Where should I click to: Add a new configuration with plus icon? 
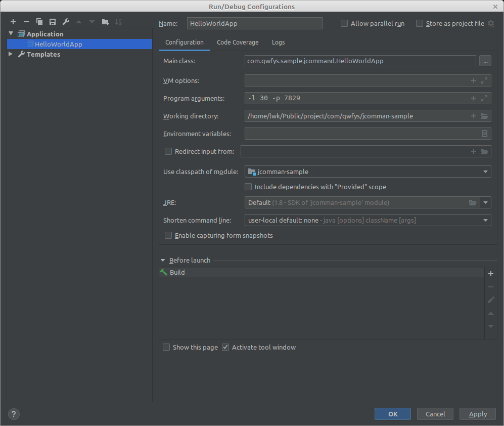click(13, 22)
